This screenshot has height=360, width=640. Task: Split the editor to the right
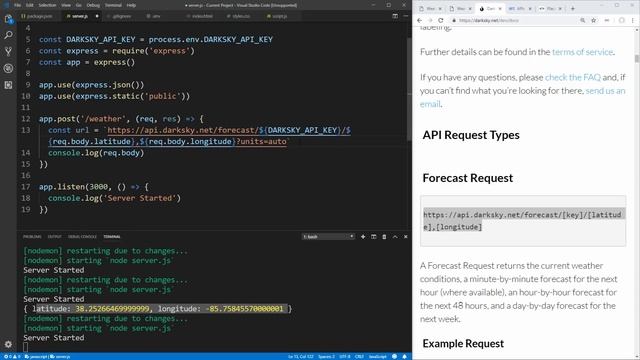click(x=395, y=16)
